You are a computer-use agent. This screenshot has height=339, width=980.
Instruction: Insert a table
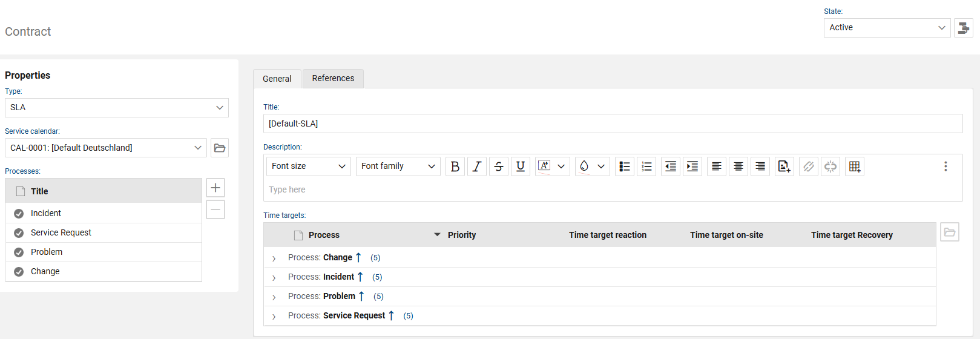point(855,166)
